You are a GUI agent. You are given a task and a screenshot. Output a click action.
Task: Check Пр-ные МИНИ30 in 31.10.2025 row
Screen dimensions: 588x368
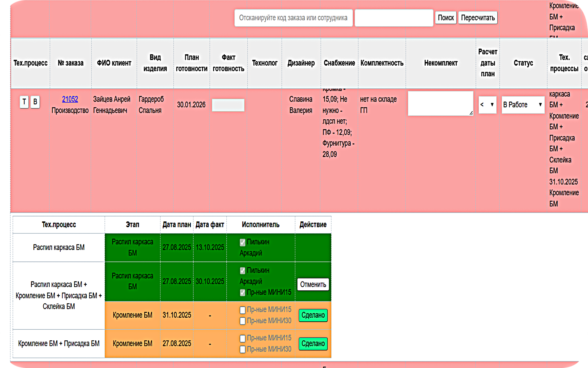pos(243,321)
